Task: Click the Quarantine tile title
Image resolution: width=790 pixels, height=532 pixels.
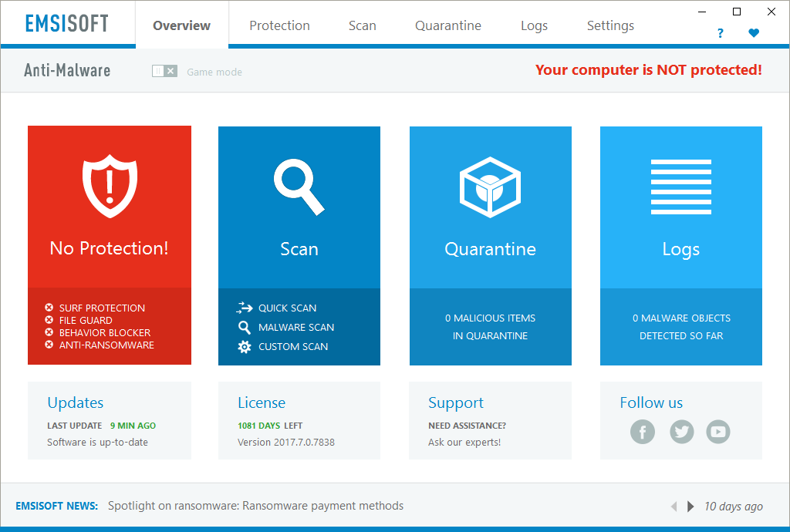Action: [490, 249]
